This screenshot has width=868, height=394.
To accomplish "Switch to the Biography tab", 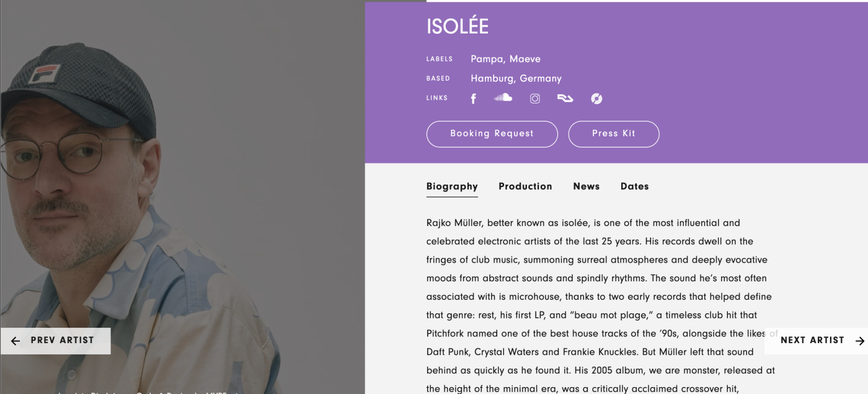I will tap(452, 186).
